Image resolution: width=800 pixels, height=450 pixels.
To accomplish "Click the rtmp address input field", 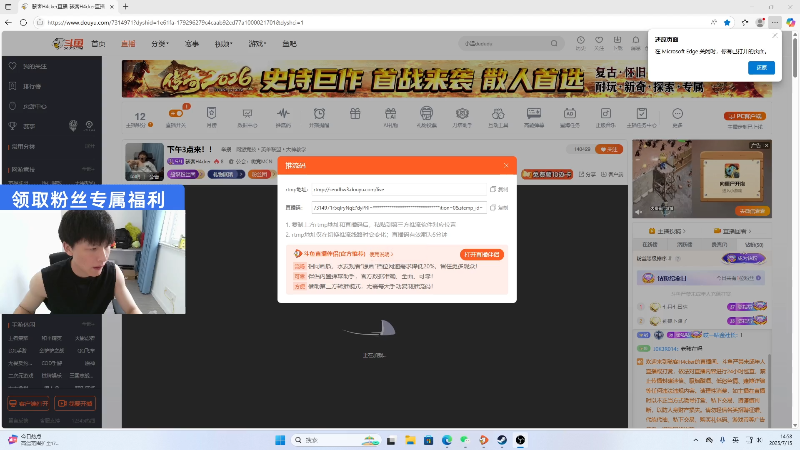I will [x=399, y=189].
